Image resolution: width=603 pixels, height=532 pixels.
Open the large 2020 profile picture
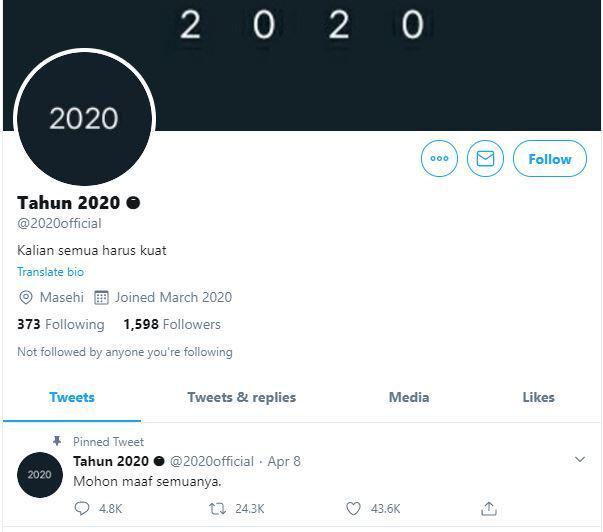coord(84,118)
